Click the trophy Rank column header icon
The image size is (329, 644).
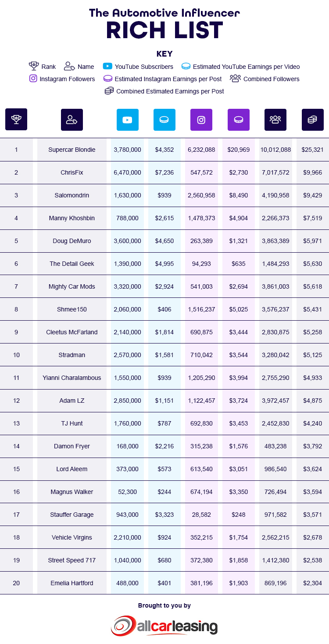[16, 119]
